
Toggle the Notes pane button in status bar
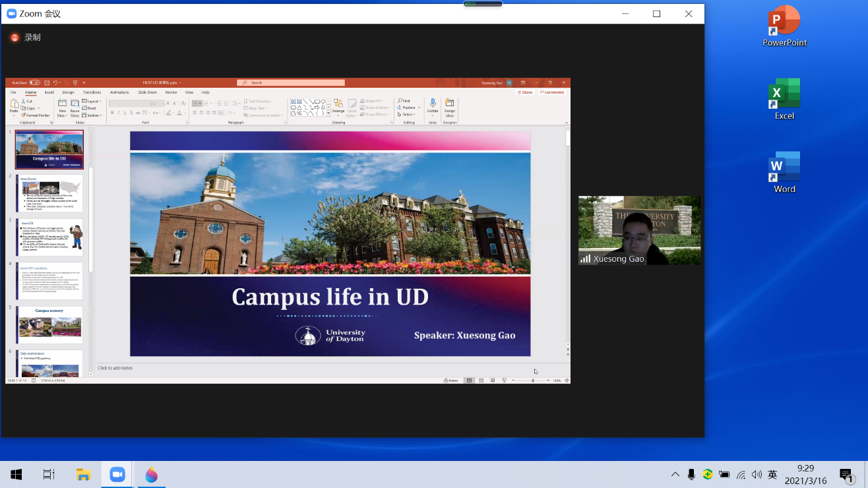[x=451, y=381]
